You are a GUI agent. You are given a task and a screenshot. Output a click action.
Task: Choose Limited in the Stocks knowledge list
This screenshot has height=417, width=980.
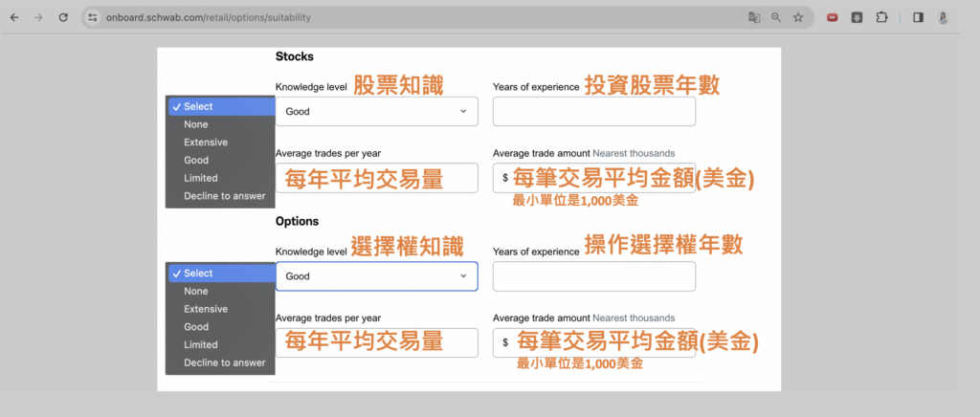201,178
